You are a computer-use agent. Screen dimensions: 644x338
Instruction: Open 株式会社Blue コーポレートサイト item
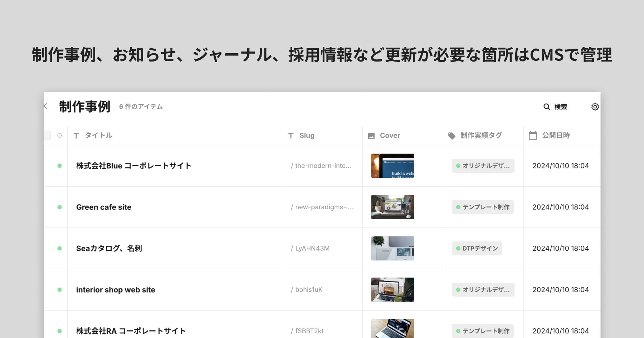134,166
